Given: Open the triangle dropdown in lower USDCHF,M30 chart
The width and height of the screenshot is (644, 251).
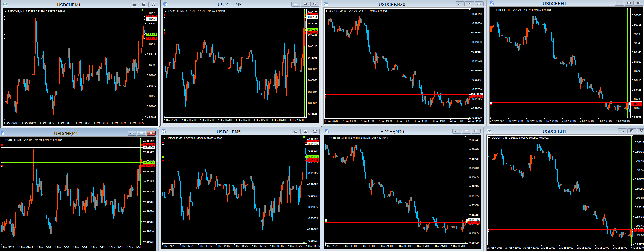Looking at the screenshot, I should tap(327, 138).
